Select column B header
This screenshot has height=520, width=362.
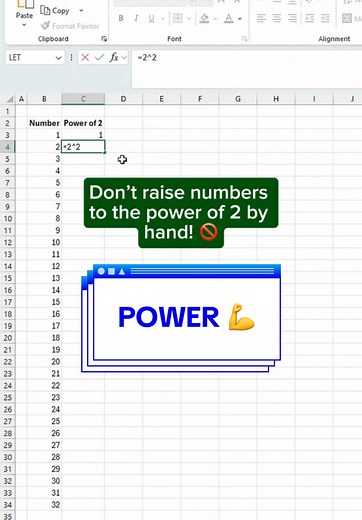44,99
